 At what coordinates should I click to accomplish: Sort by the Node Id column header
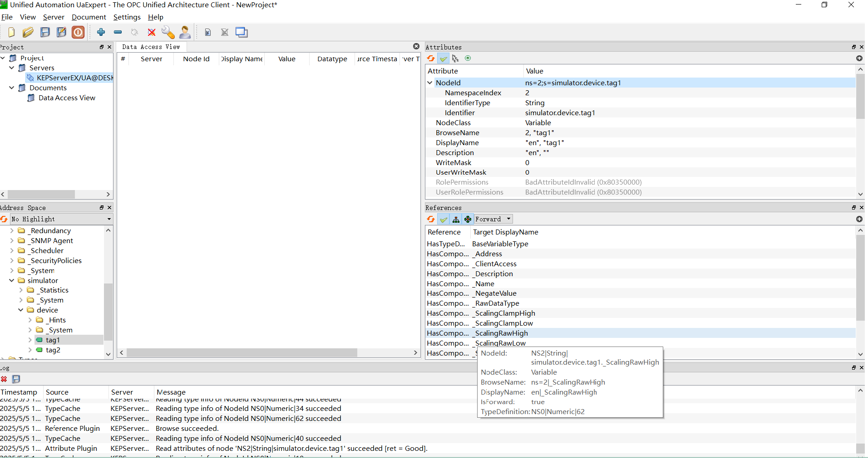196,59
